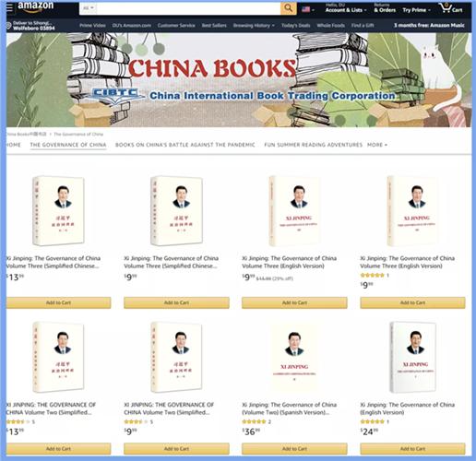Open Browsing History dropdown
Viewport: 476px width, 461px height.
click(x=254, y=26)
